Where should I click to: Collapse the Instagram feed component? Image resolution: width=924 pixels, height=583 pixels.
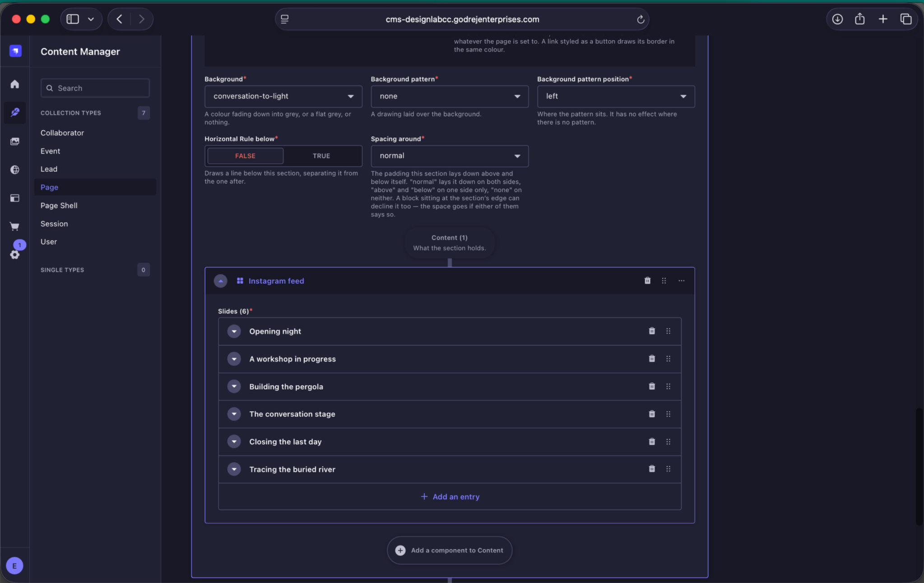(220, 281)
